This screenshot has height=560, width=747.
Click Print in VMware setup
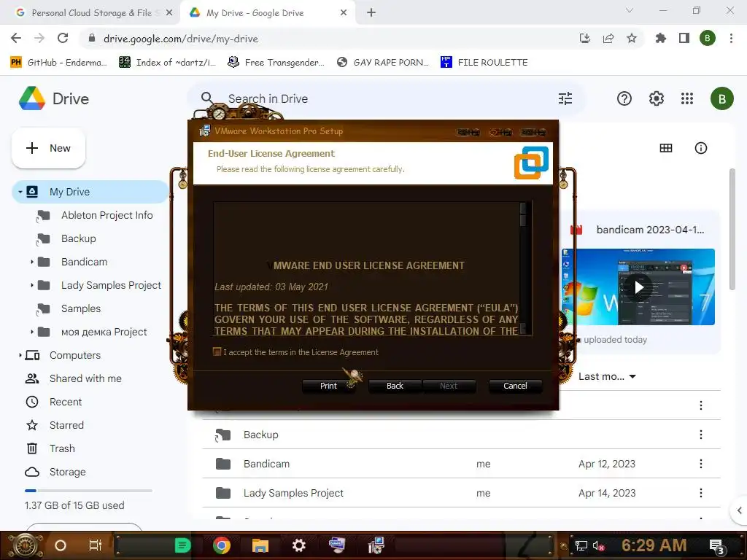point(328,386)
